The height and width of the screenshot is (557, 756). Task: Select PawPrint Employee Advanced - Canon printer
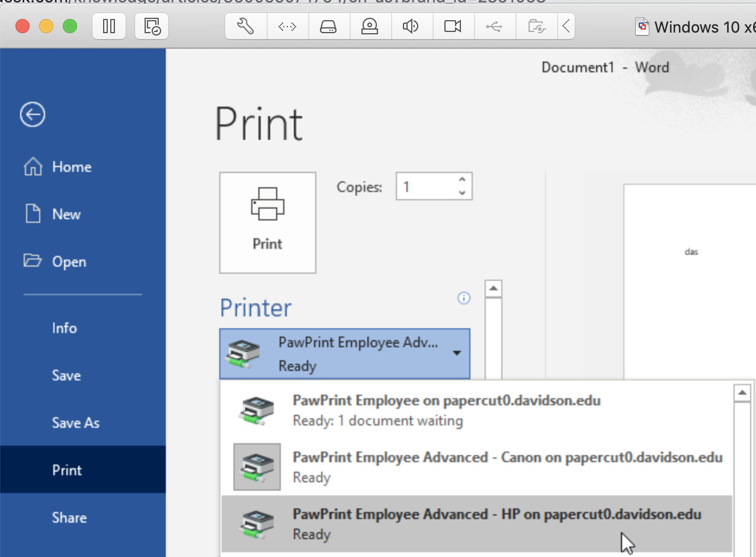tap(477, 467)
